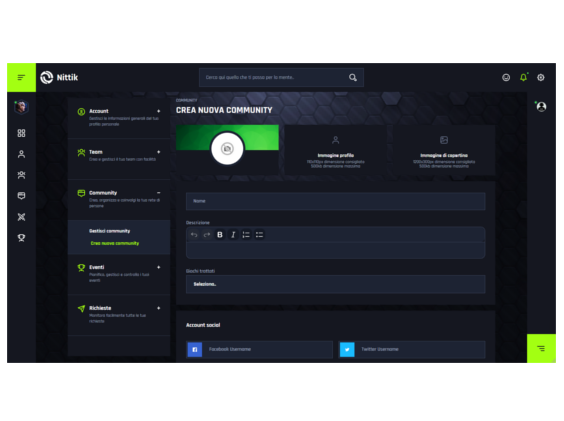Open settings gear in top bar

point(541,77)
